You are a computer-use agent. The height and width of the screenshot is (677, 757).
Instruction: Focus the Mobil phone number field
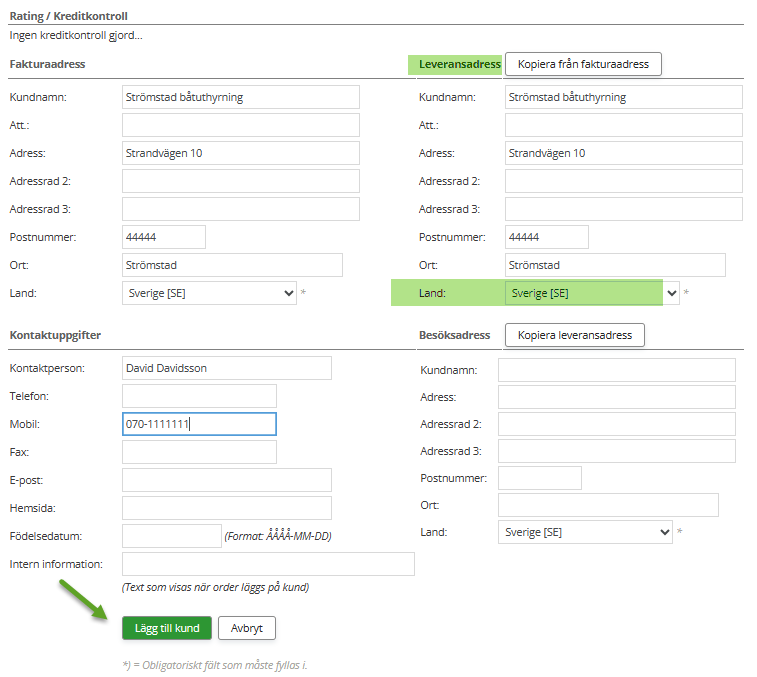(198, 424)
